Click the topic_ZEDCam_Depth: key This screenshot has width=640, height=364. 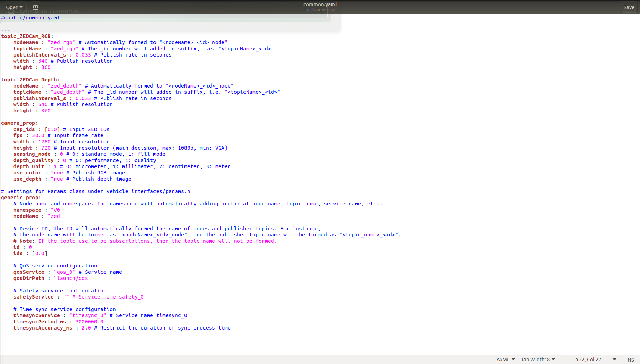(x=30, y=80)
